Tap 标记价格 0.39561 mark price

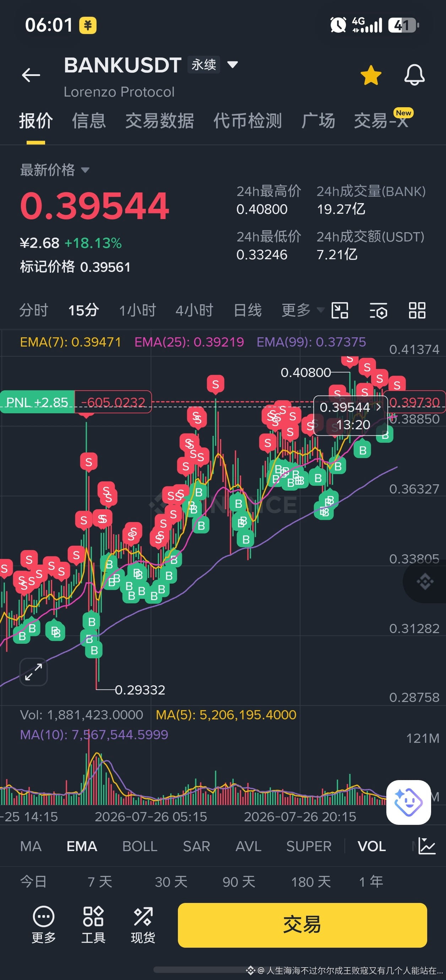[x=75, y=267]
